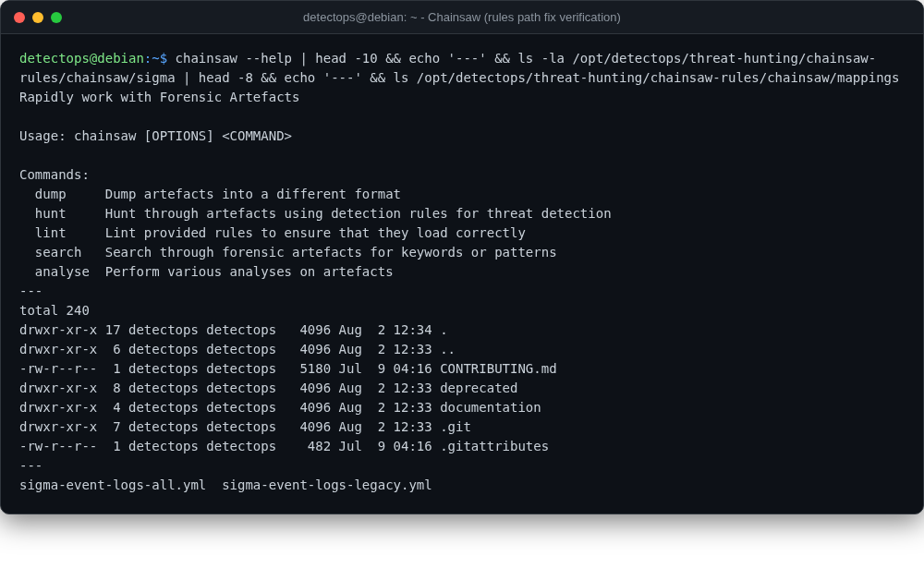This screenshot has width=924, height=568.
Task: Click the prompt 'detectops@debian:~$'
Action: 93,58
